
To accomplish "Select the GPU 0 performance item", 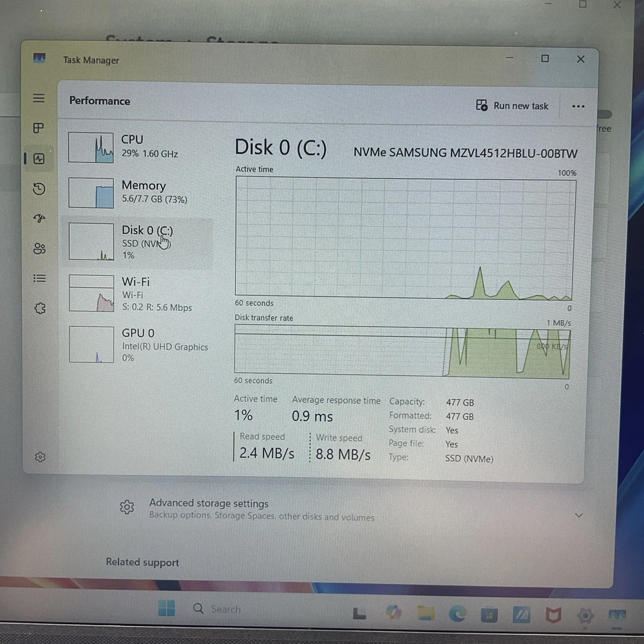I will coord(138,345).
